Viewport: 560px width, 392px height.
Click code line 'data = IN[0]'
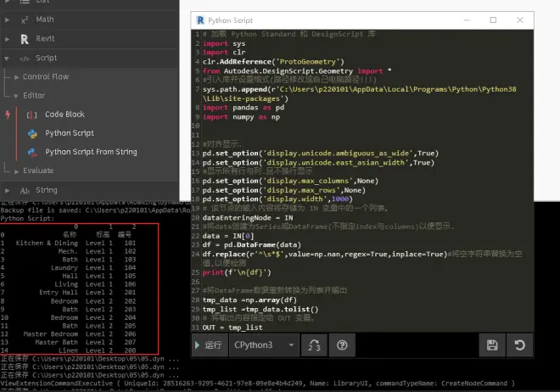tap(228, 236)
